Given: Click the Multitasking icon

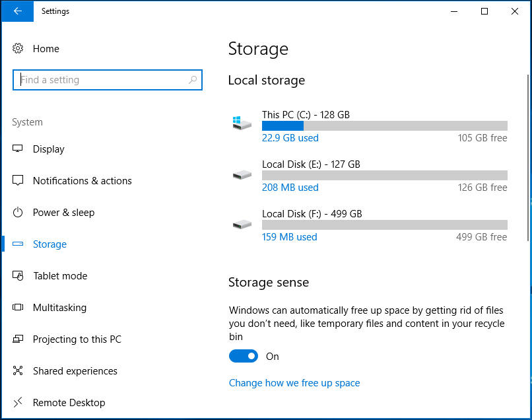Looking at the screenshot, I should (18, 308).
